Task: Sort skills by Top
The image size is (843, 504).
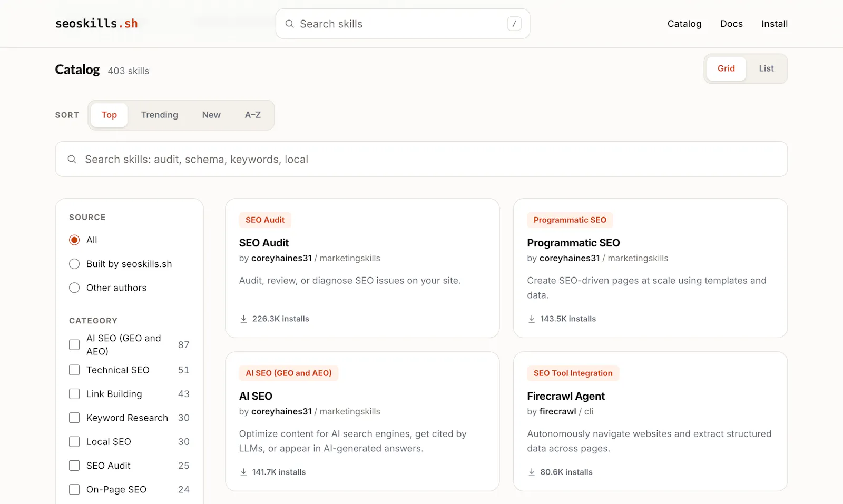Action: pos(109,115)
